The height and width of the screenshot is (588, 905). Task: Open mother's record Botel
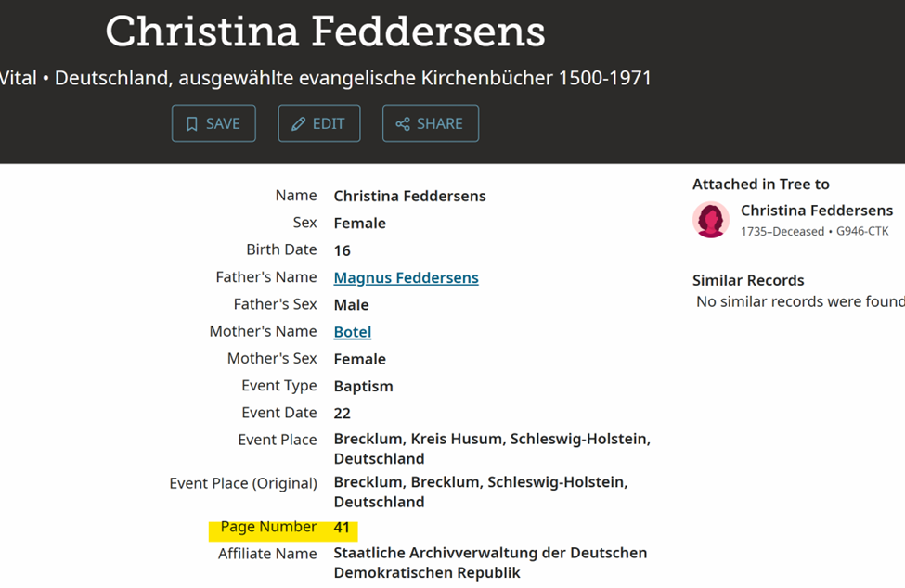tap(353, 332)
